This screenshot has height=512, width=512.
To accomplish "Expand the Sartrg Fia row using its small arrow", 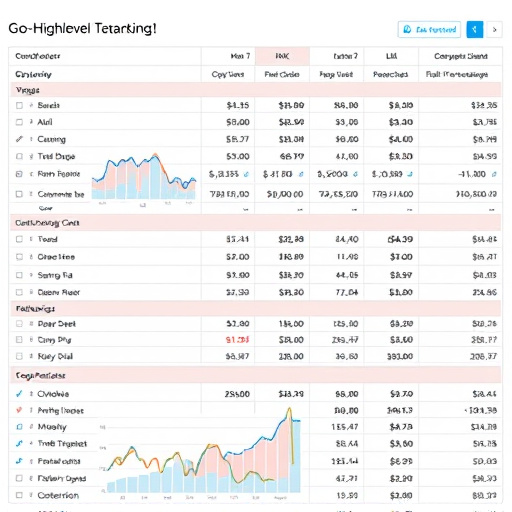I will click(31, 275).
